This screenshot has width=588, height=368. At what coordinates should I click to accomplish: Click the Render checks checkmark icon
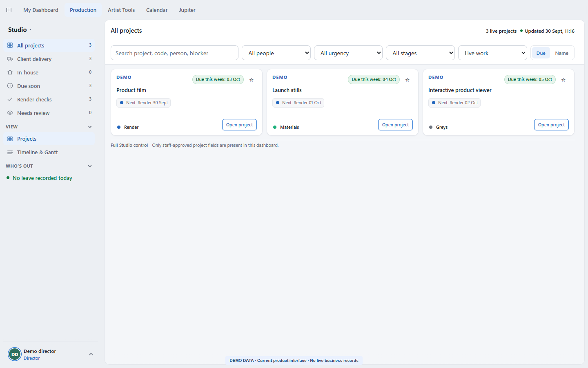coord(10,99)
